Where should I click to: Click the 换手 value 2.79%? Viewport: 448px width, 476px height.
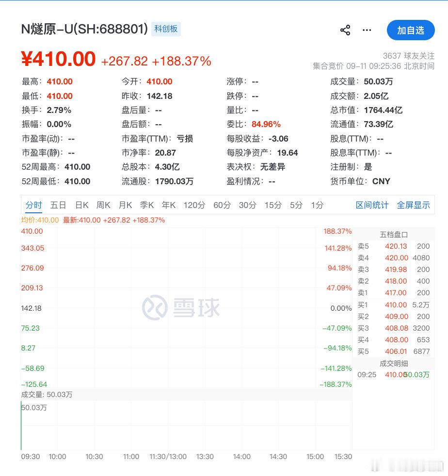pos(59,110)
